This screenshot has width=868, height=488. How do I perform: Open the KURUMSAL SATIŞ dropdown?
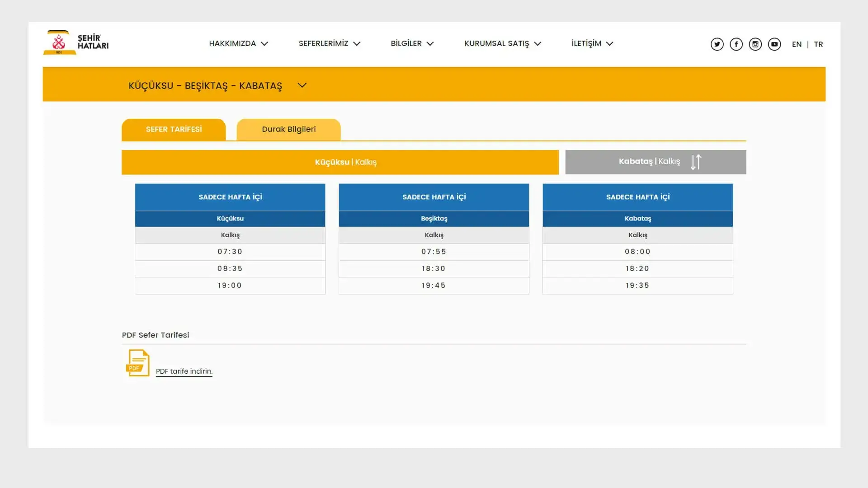click(x=502, y=43)
